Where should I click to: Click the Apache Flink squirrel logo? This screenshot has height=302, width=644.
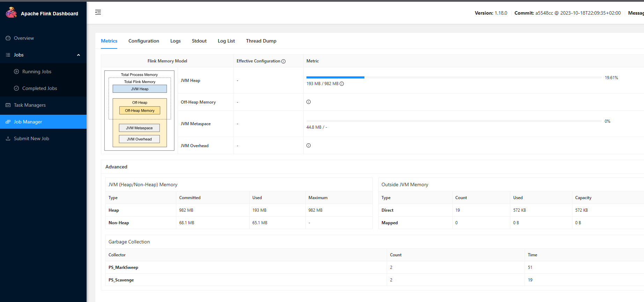11,13
